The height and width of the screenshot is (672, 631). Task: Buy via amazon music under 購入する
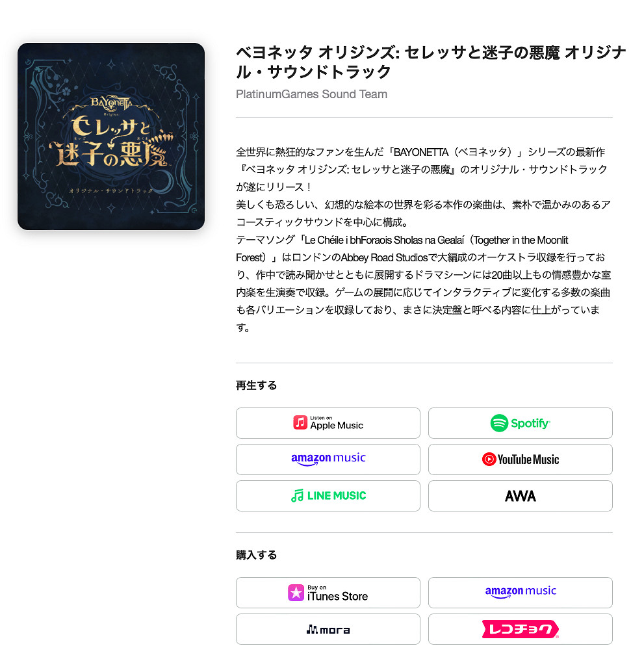tap(521, 593)
